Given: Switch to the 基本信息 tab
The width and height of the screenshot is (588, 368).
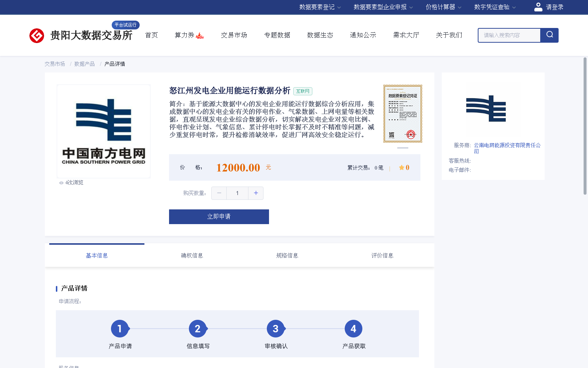Looking at the screenshot, I should [97, 255].
